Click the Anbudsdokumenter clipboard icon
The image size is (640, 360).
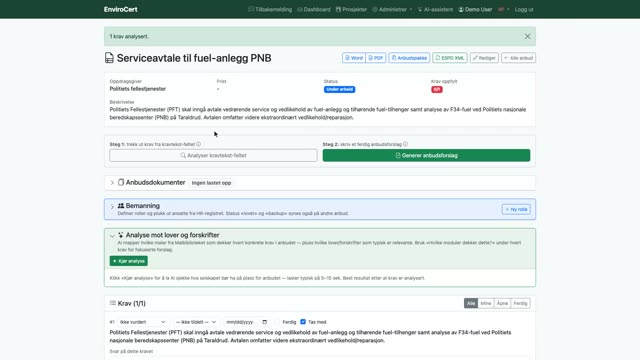pos(121,182)
